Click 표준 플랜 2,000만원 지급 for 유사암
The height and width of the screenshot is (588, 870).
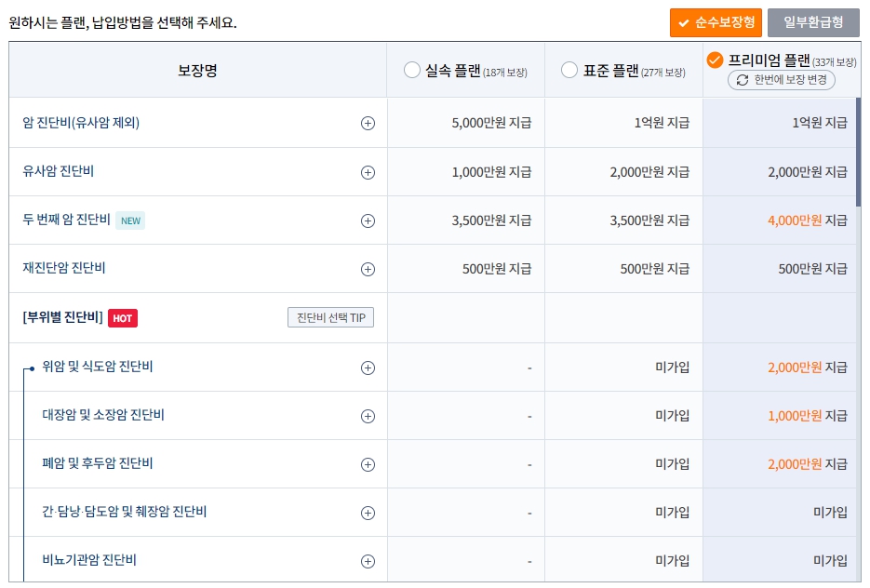point(649,172)
